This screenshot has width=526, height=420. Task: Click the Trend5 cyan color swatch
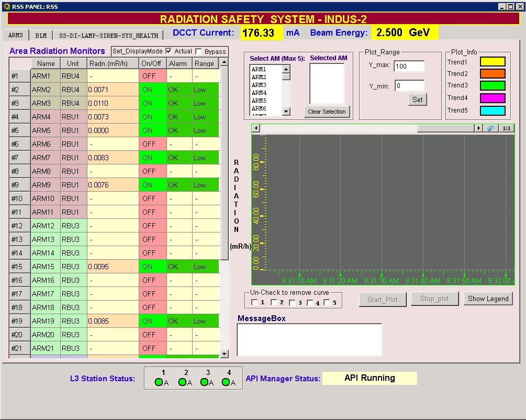493,110
